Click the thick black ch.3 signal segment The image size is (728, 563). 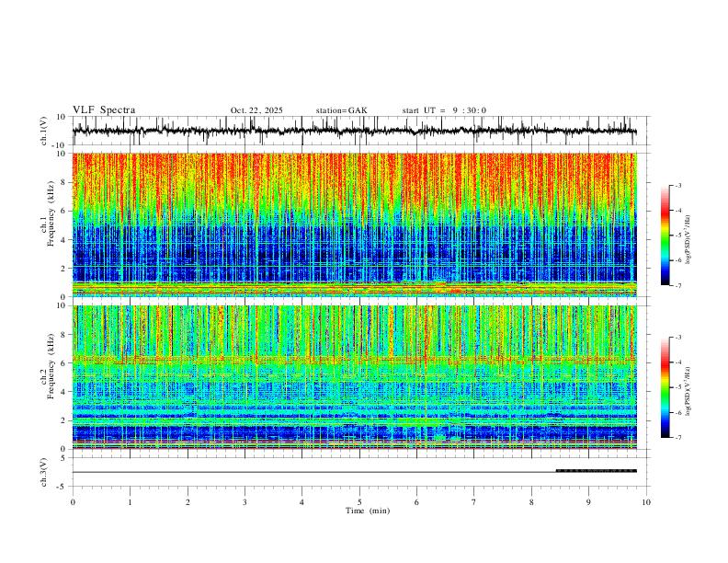[x=597, y=471]
